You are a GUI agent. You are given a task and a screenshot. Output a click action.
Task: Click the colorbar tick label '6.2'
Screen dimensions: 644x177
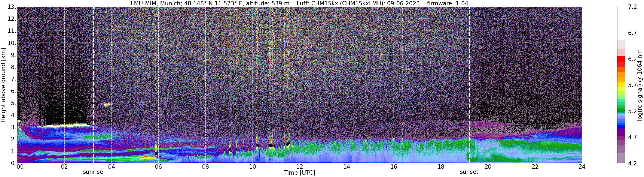click(x=632, y=59)
